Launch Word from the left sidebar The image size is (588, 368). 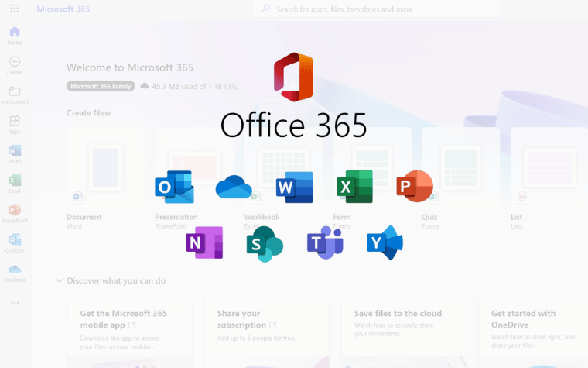click(x=15, y=154)
